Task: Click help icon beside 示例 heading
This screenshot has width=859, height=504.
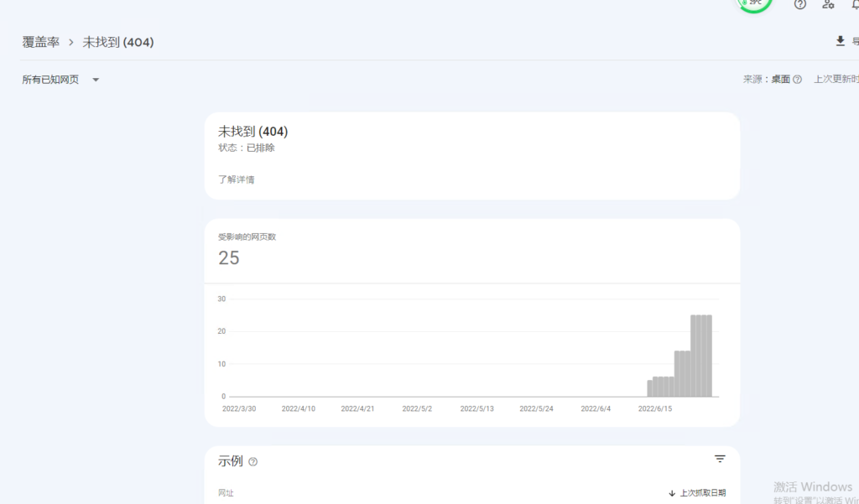Action: [253, 461]
